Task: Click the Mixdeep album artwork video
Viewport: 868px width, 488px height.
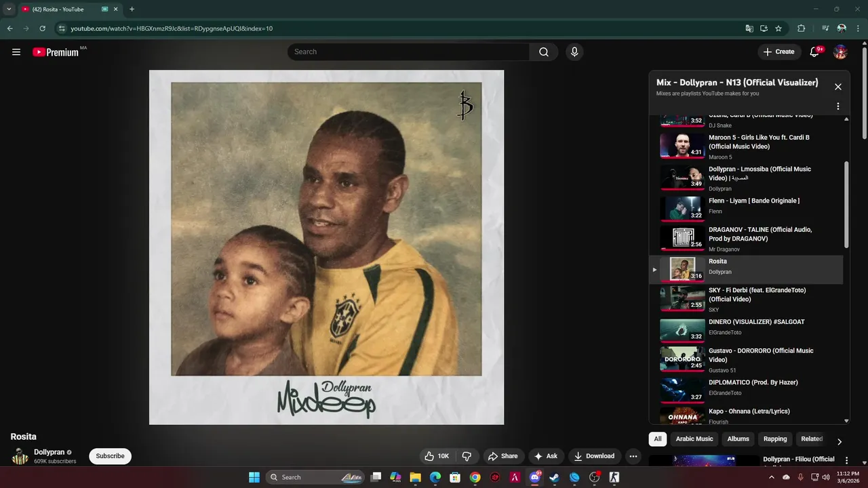Action: 326,247
